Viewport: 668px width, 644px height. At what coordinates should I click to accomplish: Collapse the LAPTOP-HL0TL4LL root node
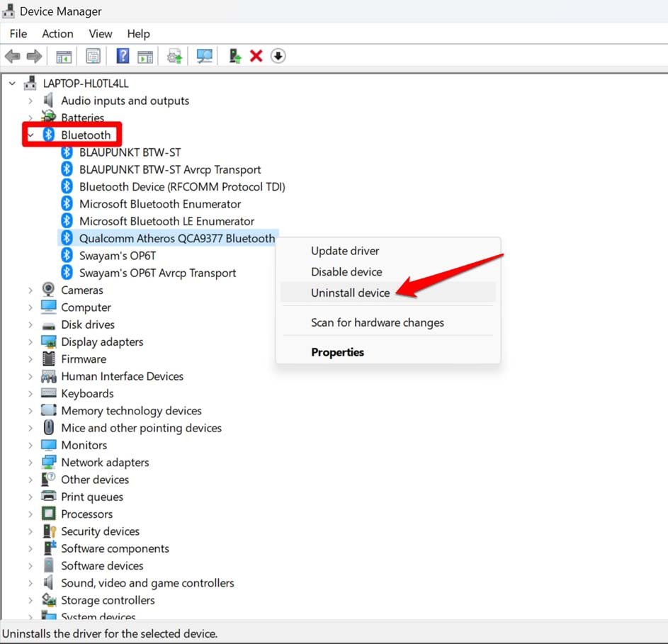click(12, 84)
